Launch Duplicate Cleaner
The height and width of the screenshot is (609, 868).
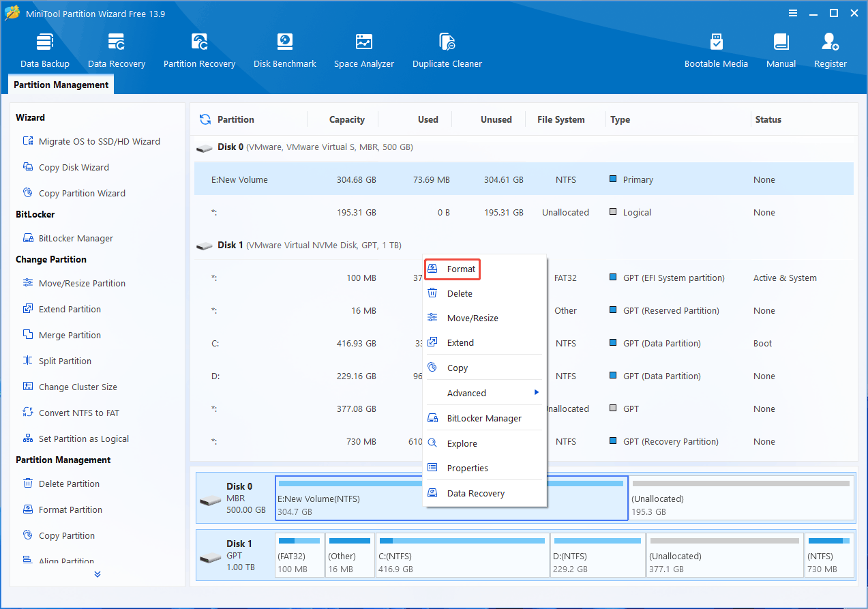(x=447, y=50)
